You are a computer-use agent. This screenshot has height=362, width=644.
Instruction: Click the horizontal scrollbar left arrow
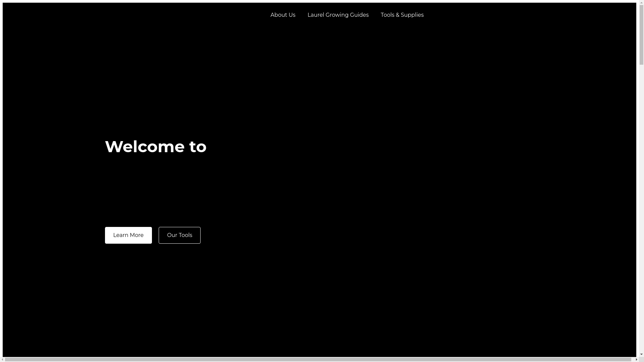2,360
